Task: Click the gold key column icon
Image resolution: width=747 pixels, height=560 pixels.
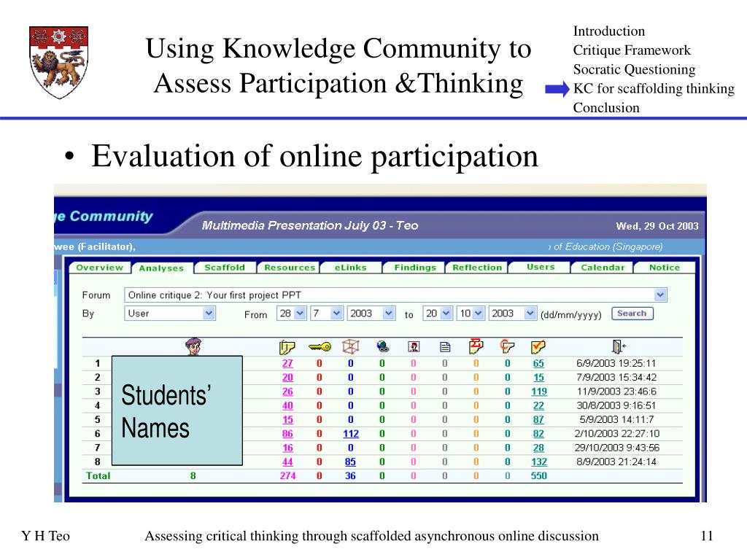Action: [320, 346]
